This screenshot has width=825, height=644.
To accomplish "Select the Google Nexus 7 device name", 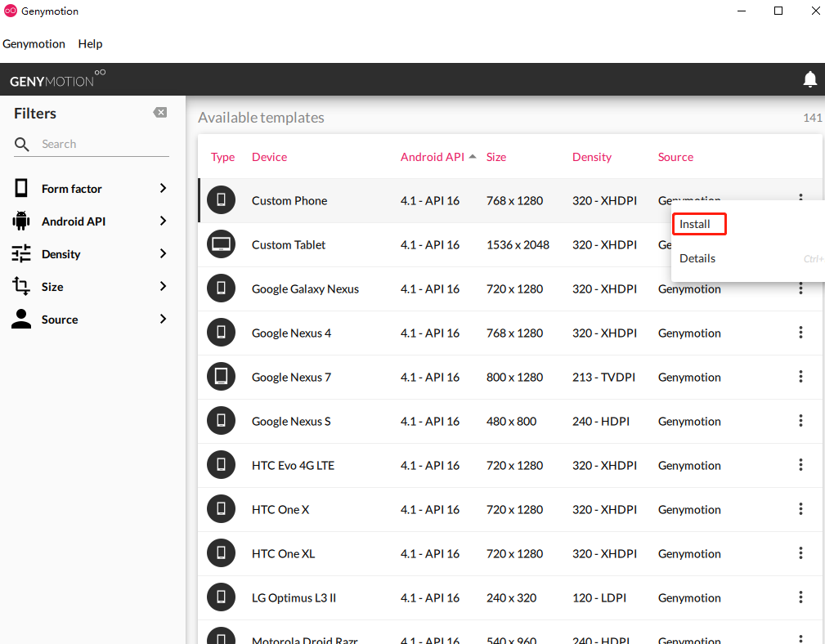I will pyautogui.click(x=291, y=377).
